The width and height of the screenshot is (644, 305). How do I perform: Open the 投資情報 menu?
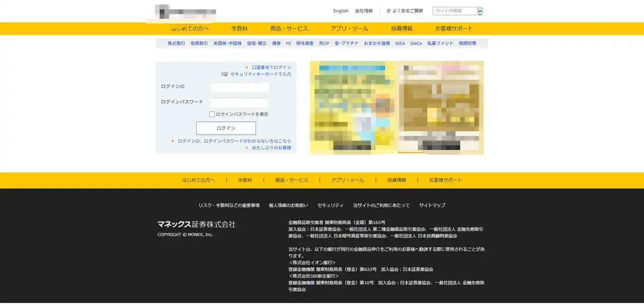click(402, 28)
